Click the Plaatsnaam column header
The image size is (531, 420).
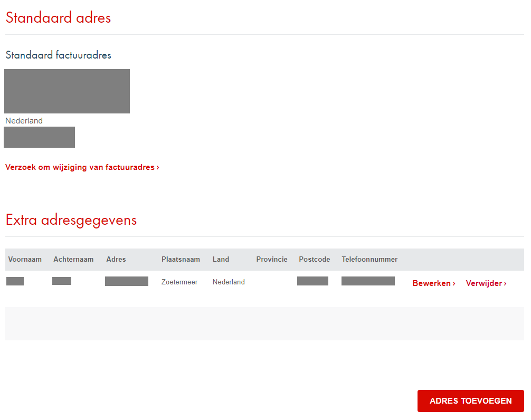(x=181, y=259)
